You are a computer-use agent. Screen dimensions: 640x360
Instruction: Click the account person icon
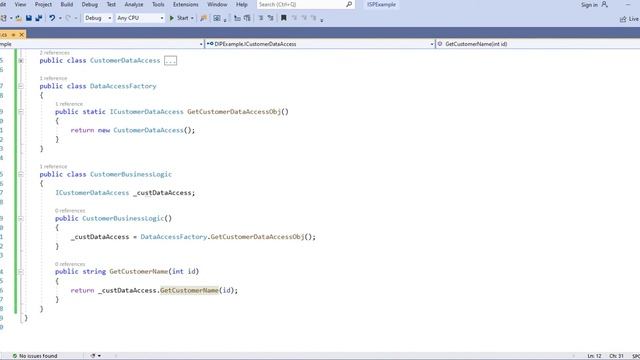coord(604,4)
